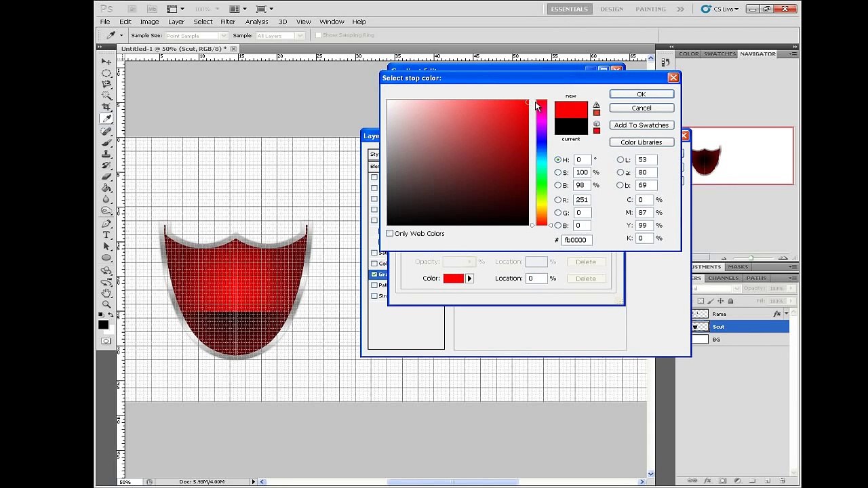Image resolution: width=868 pixels, height=488 pixels.
Task: Select the Lasso tool
Action: [x=106, y=85]
